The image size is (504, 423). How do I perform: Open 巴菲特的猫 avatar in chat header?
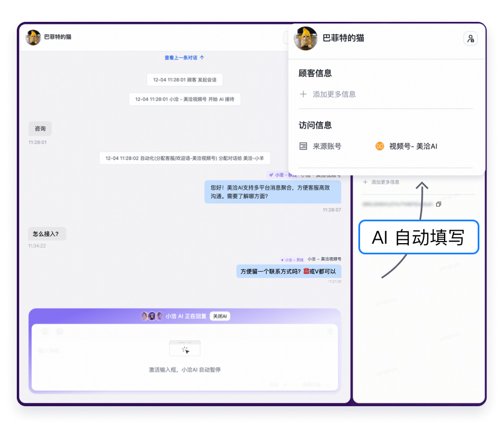[x=33, y=38]
